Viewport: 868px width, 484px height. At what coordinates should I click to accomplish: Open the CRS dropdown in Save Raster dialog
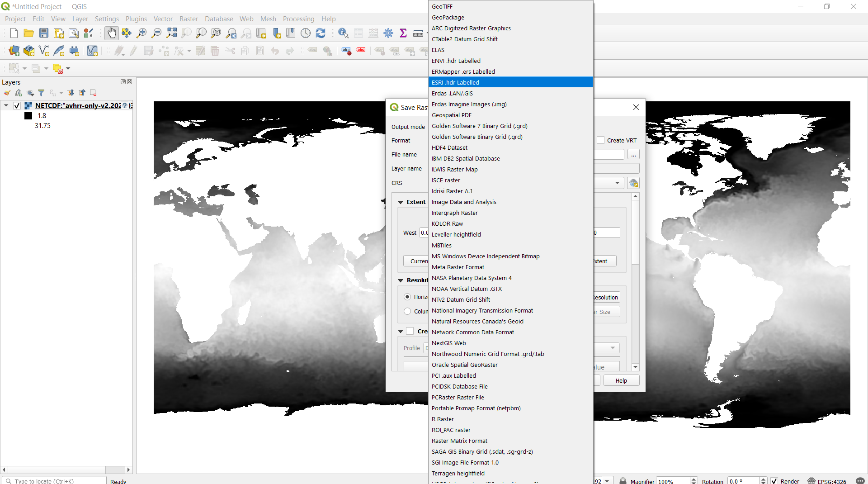tap(617, 183)
